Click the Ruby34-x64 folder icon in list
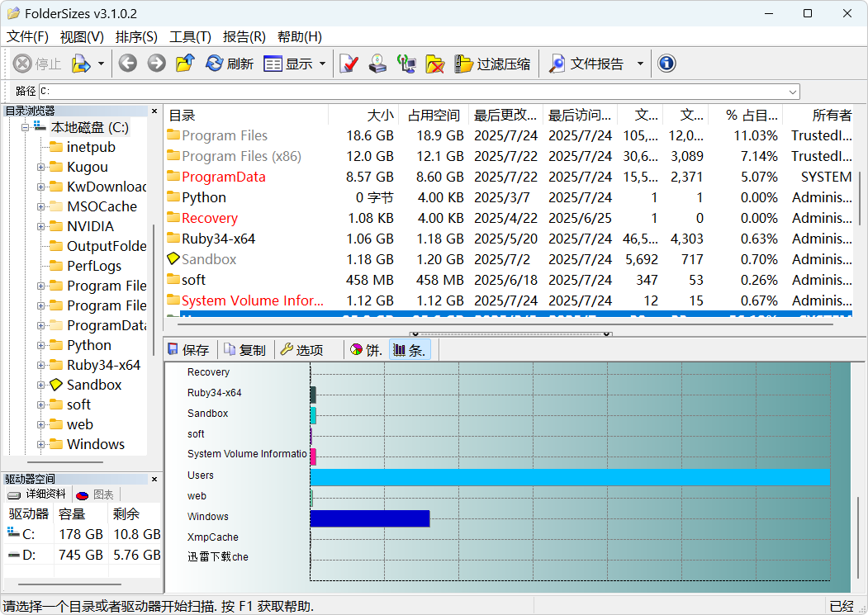Image resolution: width=868 pixels, height=615 pixels. pyautogui.click(x=173, y=238)
